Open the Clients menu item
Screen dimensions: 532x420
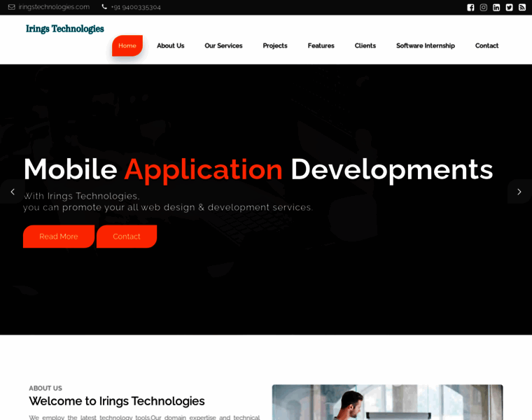click(x=365, y=45)
